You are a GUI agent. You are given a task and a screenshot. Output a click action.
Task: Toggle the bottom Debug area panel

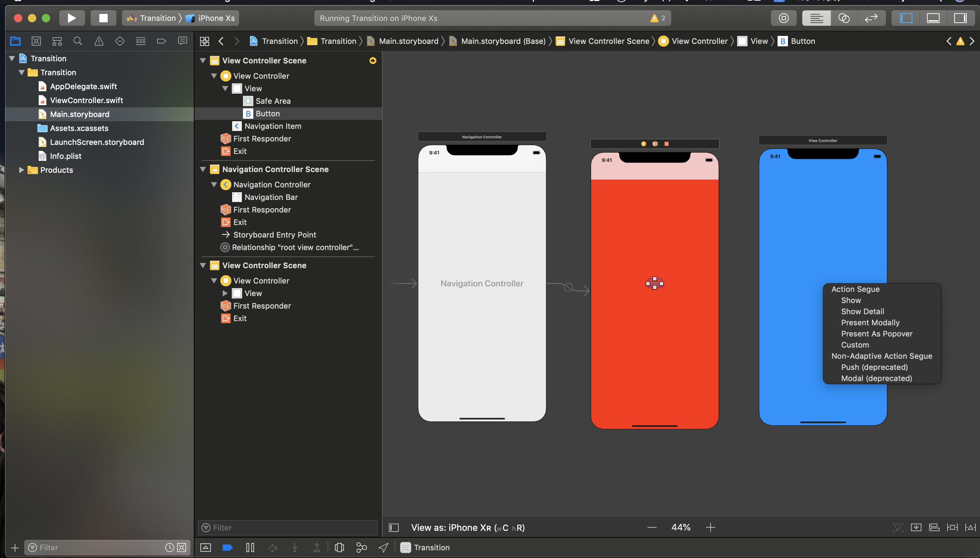tap(933, 18)
